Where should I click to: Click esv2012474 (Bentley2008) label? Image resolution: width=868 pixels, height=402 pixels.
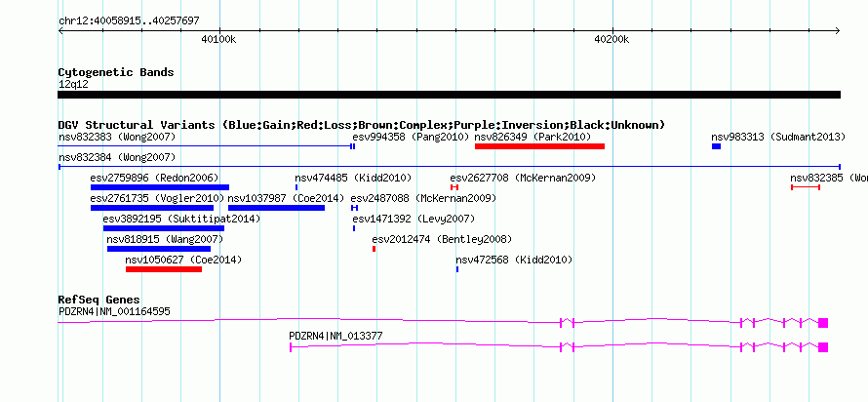point(442,239)
